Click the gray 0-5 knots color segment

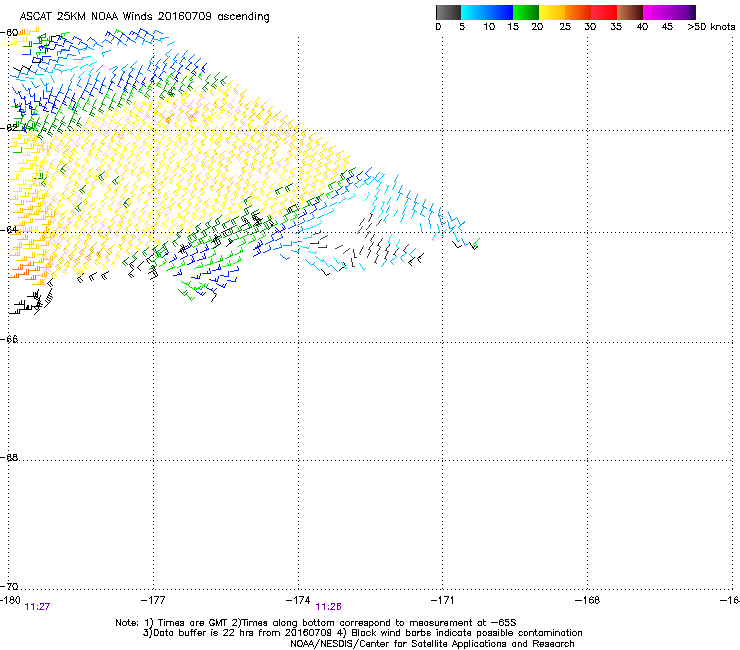tap(448, 12)
